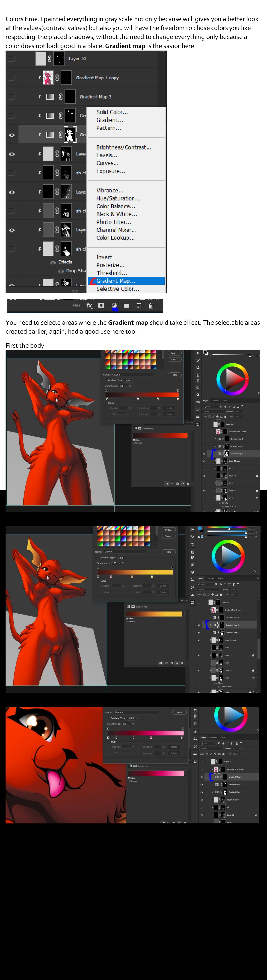Choose Gradient Map... highlighted menu entry
The width and height of the screenshot is (267, 980).
pos(126,281)
